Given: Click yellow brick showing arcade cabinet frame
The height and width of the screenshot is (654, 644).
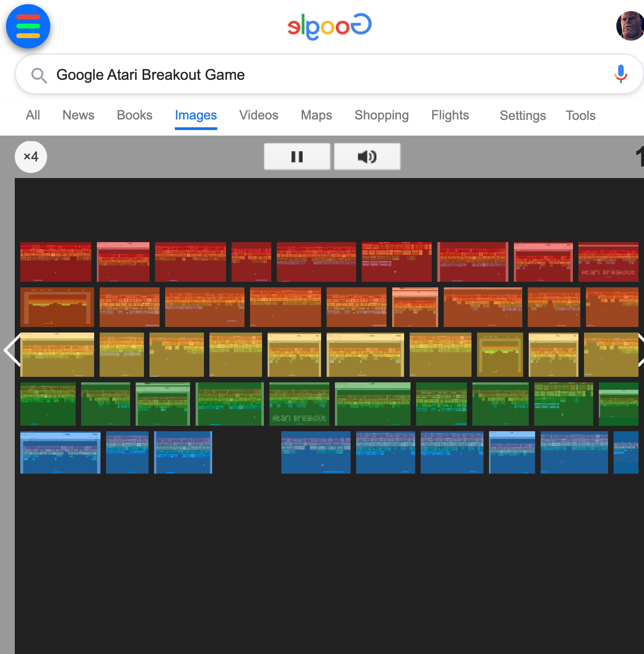Looking at the screenshot, I should tap(500, 355).
